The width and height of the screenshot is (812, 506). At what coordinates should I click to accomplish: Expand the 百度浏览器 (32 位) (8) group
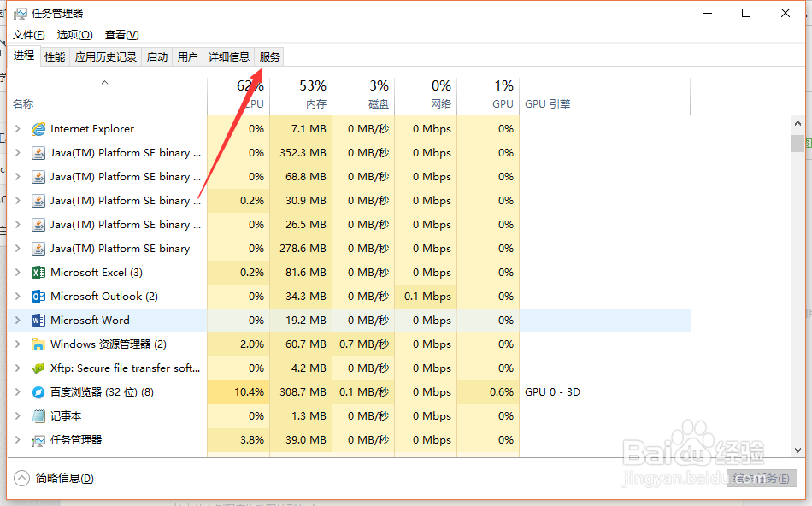tap(18, 392)
